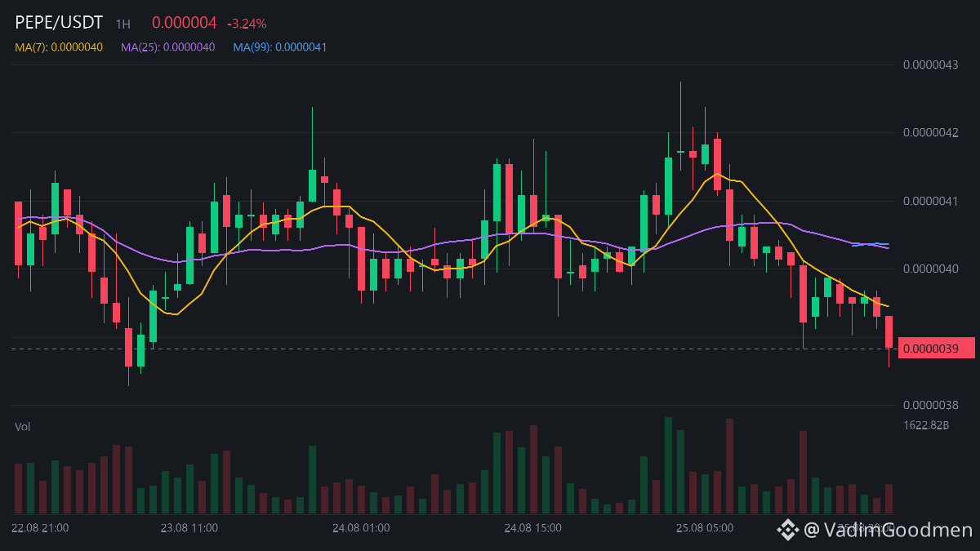
Task: Click the 0.0000042 price axis label
Action: coord(930,132)
